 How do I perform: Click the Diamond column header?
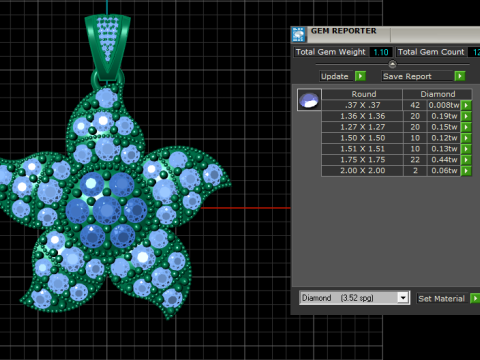coord(437,94)
